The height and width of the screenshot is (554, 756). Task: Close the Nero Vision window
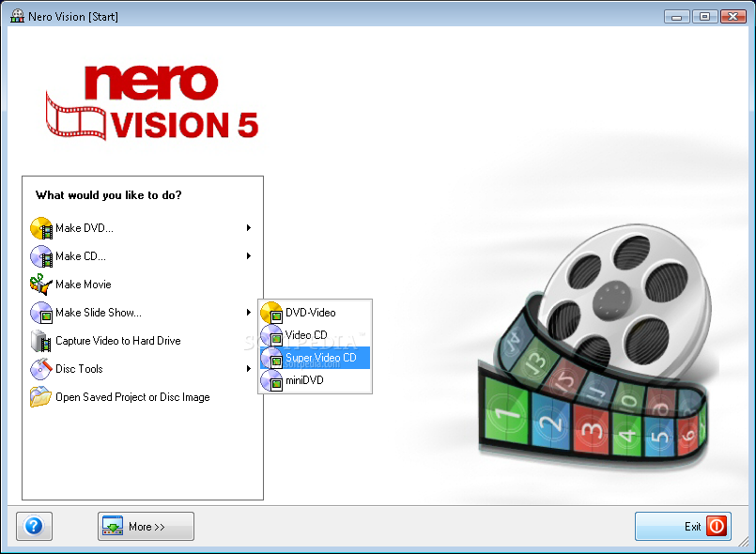pos(733,17)
